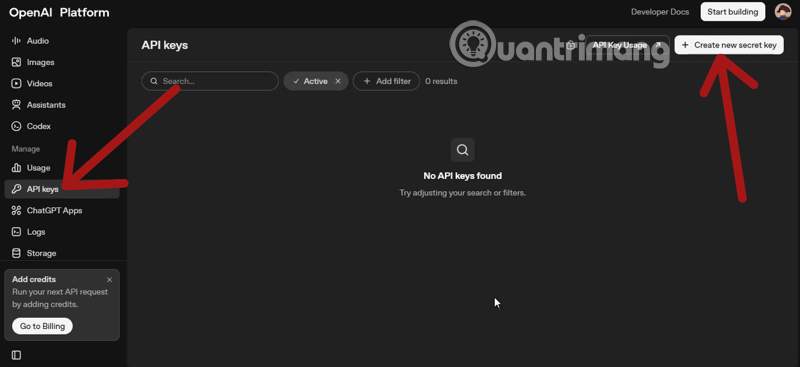Click the Logs icon in sidebar
The image size is (800, 367).
(x=16, y=232)
